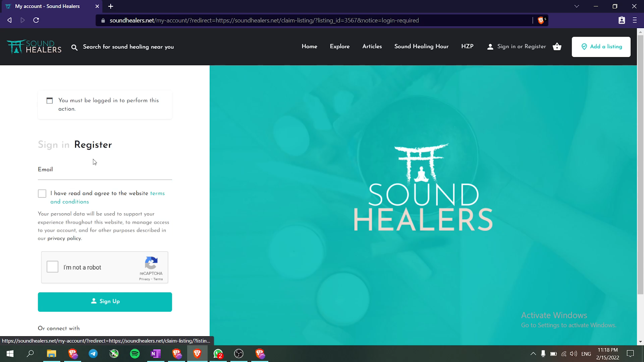Open the Windows Start menu
Screen dimensions: 644x362
pyautogui.click(x=10, y=354)
